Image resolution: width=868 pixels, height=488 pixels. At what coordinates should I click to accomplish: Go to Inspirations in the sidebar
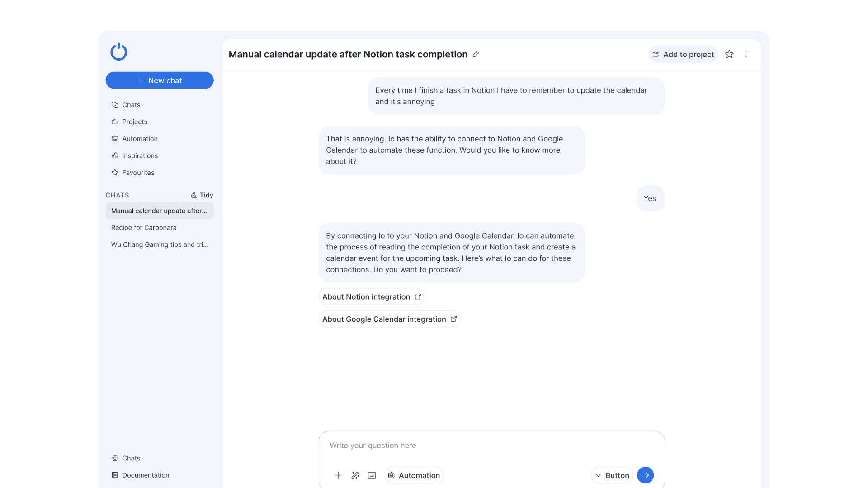pos(140,155)
